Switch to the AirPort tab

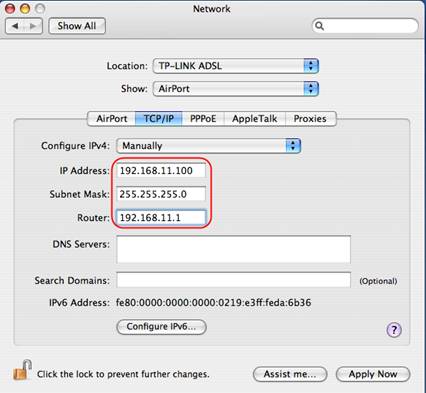(112, 119)
